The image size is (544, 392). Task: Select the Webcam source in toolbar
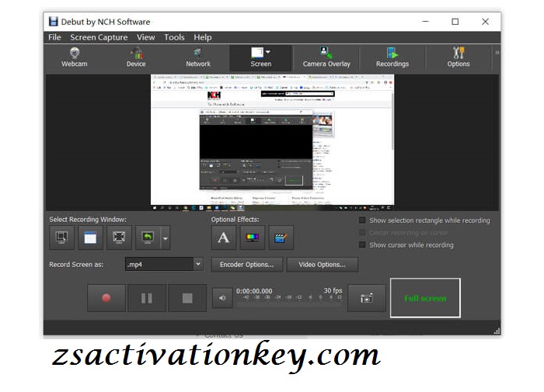click(75, 57)
